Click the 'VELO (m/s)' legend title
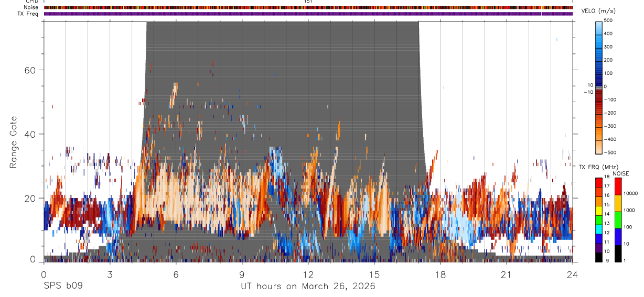The image size is (644, 297). point(599,11)
